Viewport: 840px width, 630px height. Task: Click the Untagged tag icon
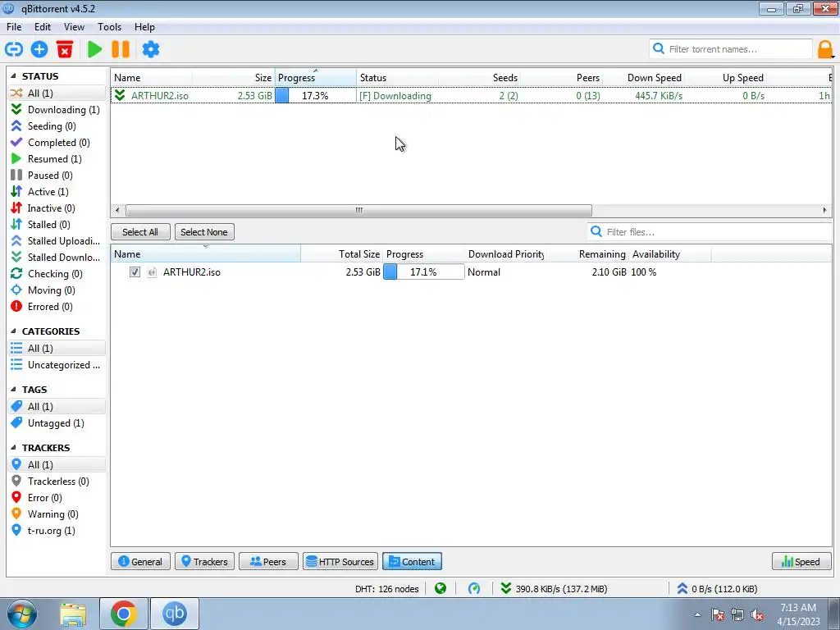[x=16, y=422]
